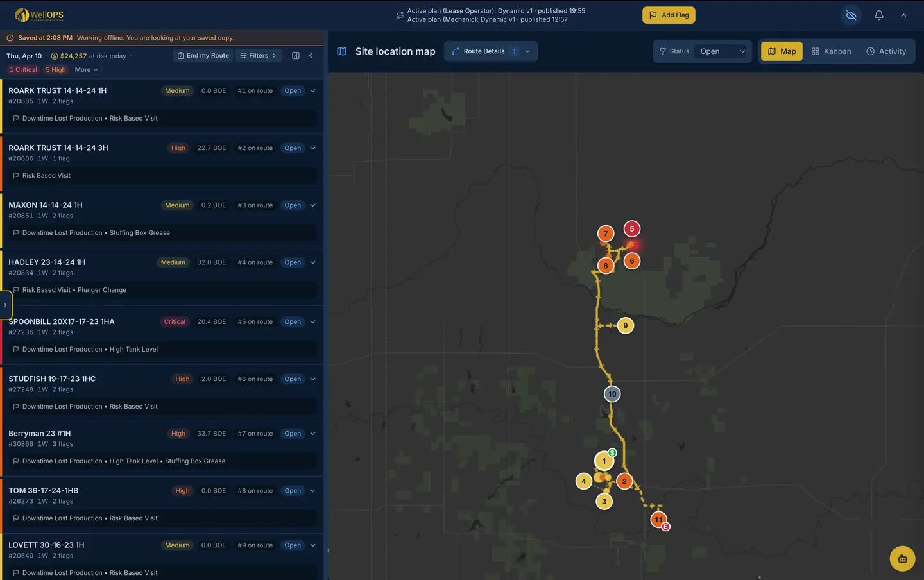Click map marker number 11
Viewport: 924px width, 580px height.
658,520
